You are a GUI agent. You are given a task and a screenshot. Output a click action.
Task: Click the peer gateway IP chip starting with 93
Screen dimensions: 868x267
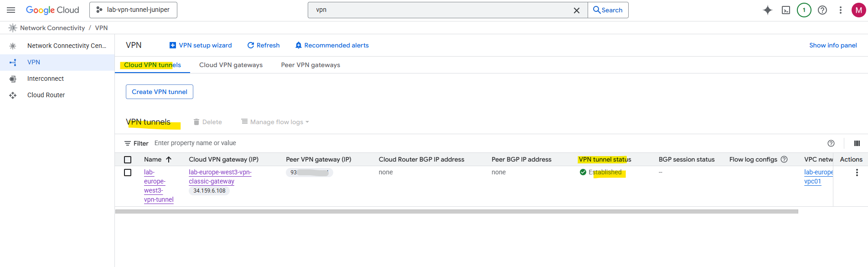click(x=310, y=173)
